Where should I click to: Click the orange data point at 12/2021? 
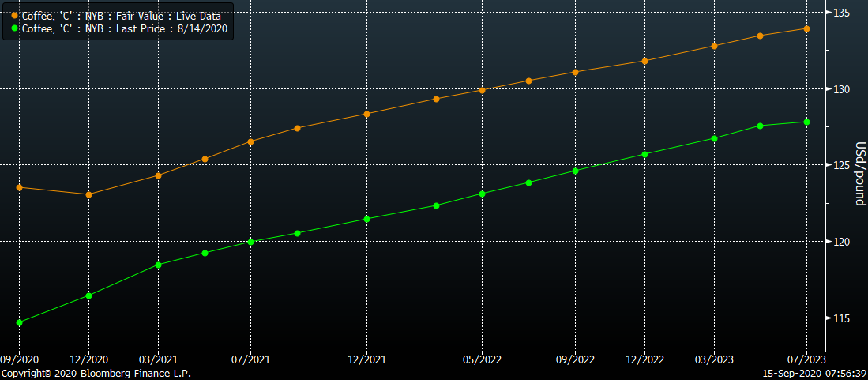pyautogui.click(x=366, y=114)
